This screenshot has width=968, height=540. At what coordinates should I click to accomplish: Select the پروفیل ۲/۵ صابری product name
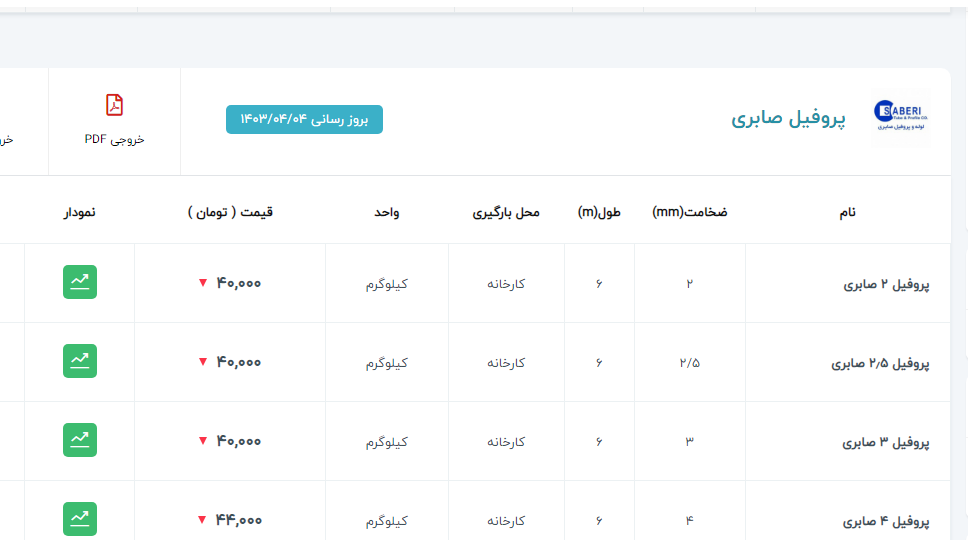tap(881, 363)
